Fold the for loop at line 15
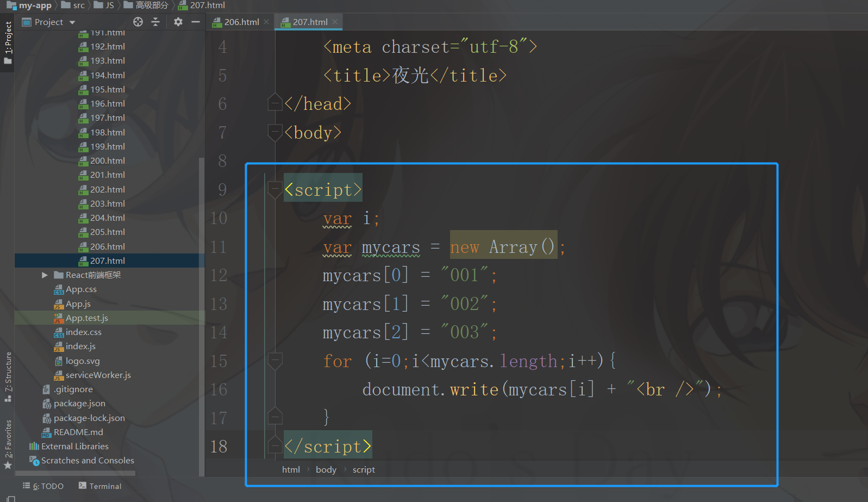Image resolution: width=868 pixels, height=502 pixels. click(275, 361)
